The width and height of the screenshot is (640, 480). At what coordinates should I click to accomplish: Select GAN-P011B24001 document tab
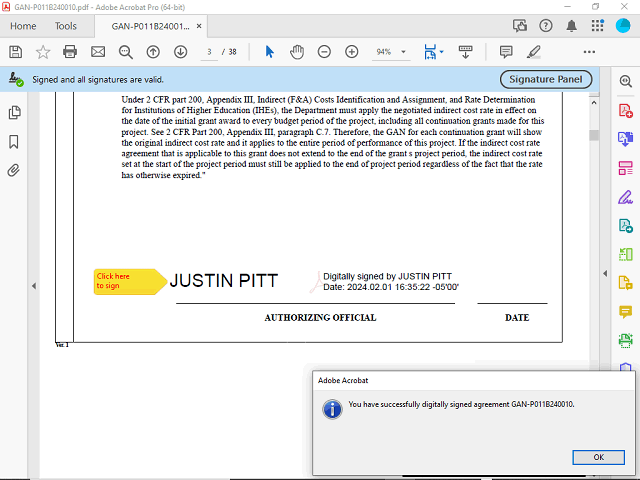click(151, 26)
